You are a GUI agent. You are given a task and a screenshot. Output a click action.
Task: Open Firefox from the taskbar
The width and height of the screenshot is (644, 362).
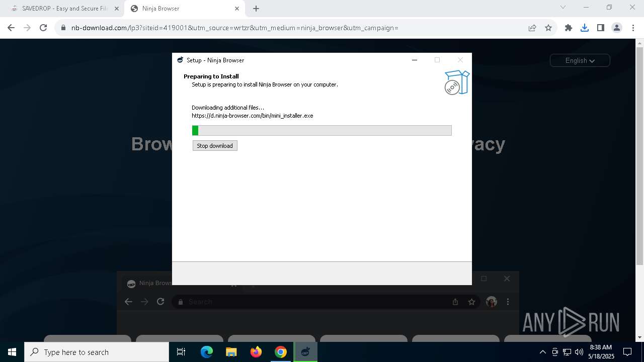pyautogui.click(x=256, y=352)
